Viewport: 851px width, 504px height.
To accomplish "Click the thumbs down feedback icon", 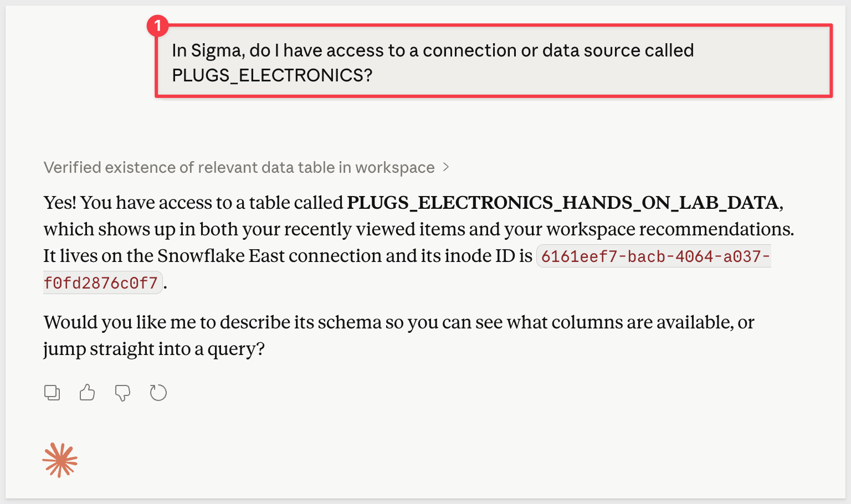I will (122, 393).
